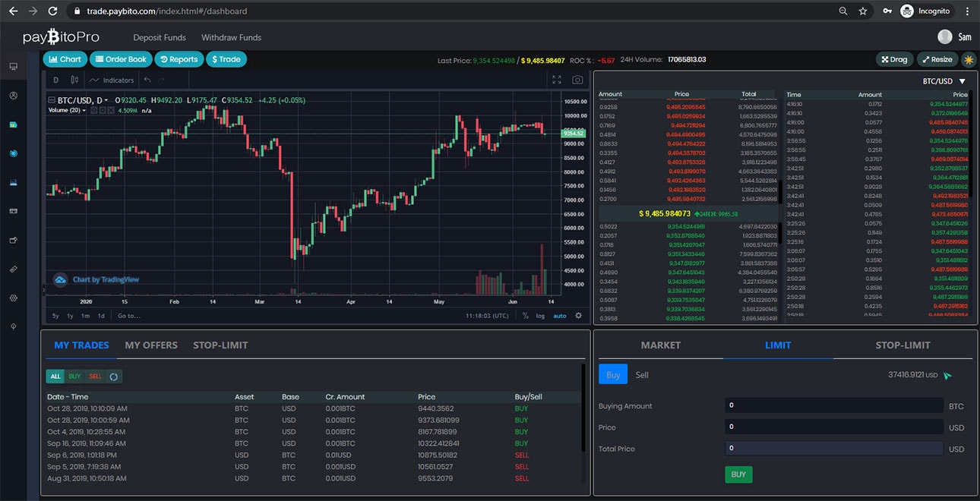Click the bookmark star in address bar
Screen dimensions: 980x501
click(863, 11)
